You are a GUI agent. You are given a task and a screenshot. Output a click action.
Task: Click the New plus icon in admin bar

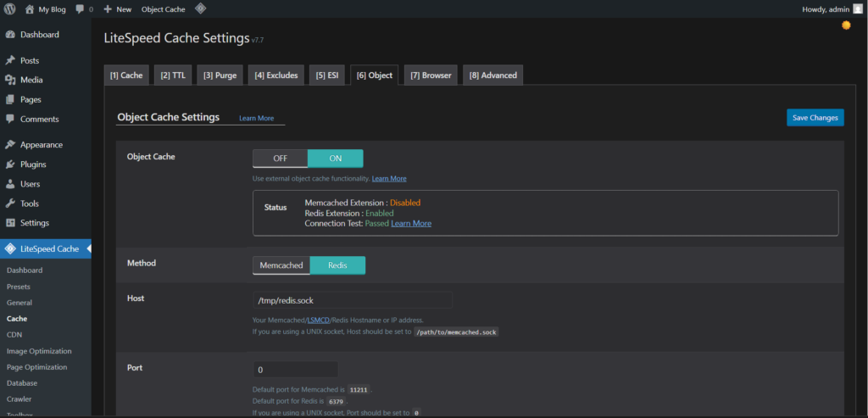click(x=108, y=8)
